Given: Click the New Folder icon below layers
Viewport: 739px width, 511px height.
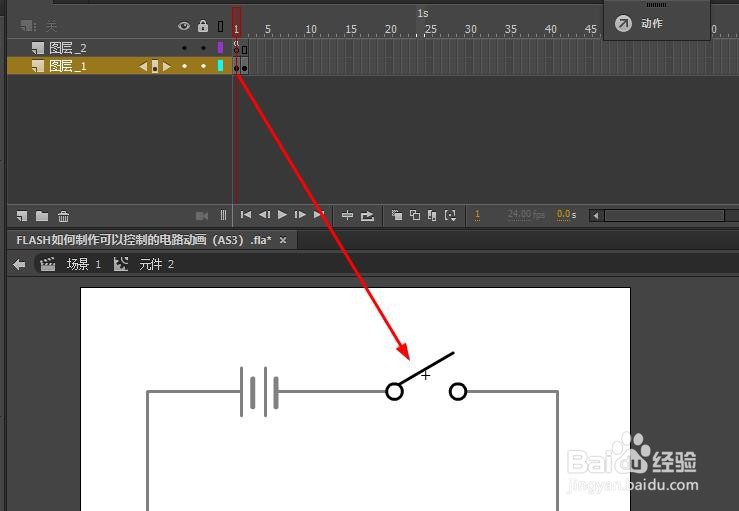Looking at the screenshot, I should click(x=42, y=216).
